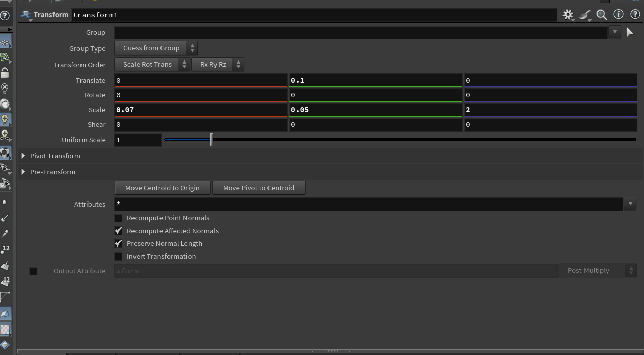
Task: Enable Recompute Point Normals checkbox
Action: click(118, 218)
